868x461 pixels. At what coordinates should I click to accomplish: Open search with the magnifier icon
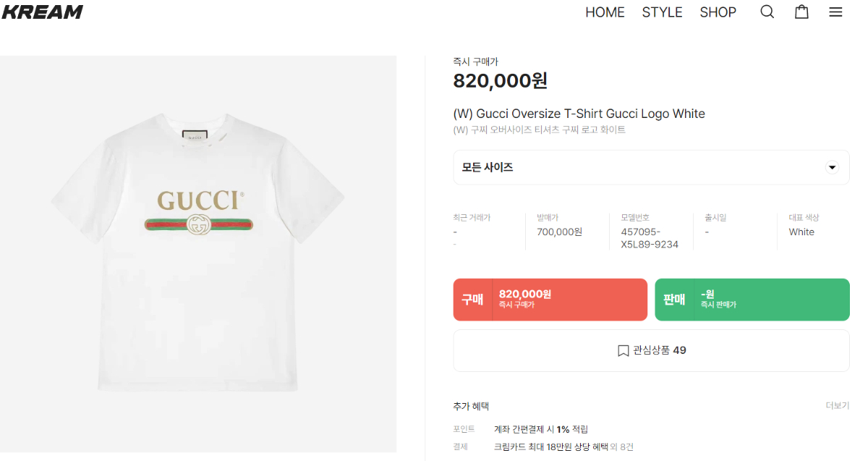tap(767, 12)
